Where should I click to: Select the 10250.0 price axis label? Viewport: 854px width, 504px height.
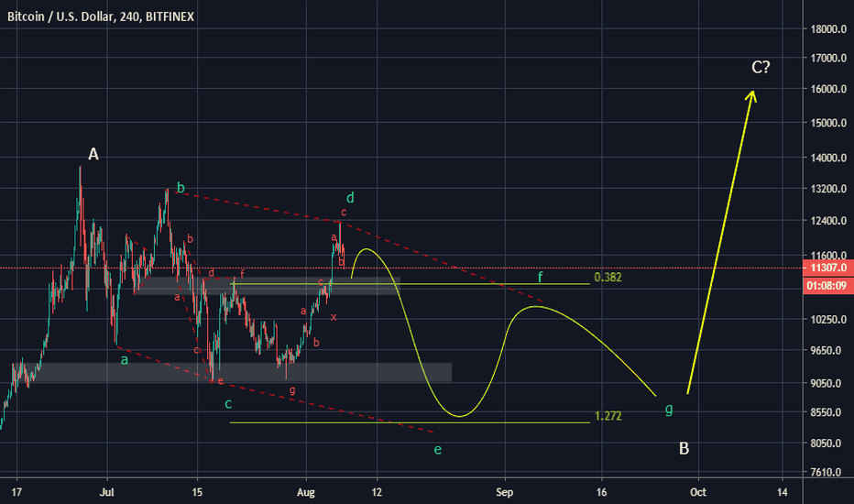tap(828, 319)
